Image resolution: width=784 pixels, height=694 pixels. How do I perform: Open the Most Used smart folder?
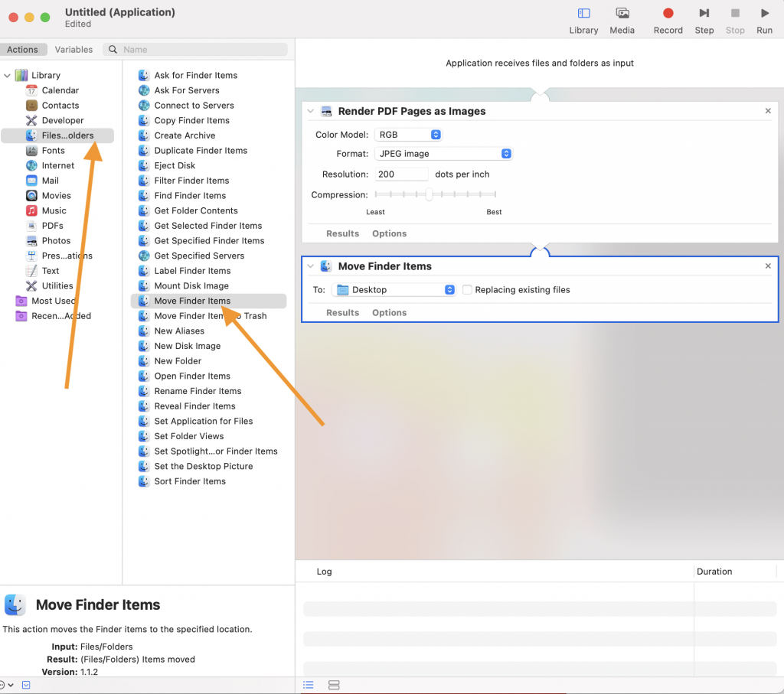click(x=53, y=301)
